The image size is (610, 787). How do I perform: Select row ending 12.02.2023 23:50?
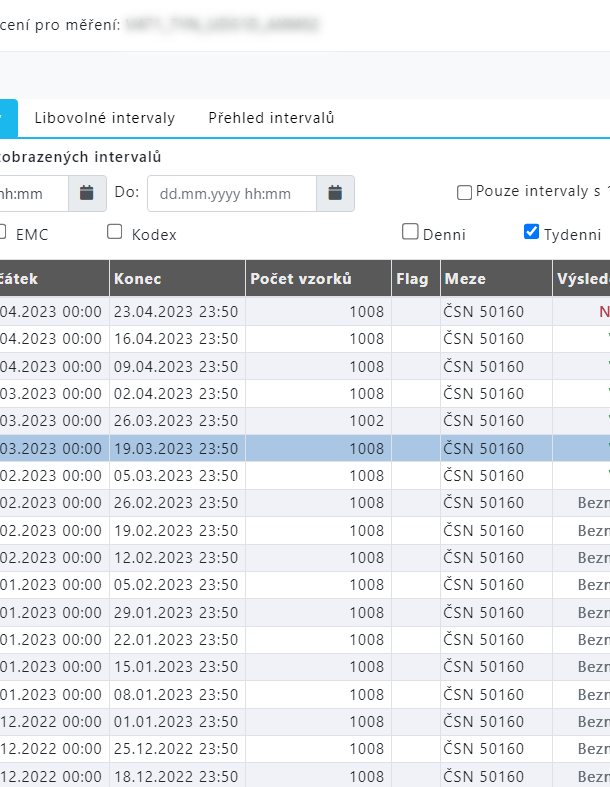pyautogui.click(x=305, y=558)
